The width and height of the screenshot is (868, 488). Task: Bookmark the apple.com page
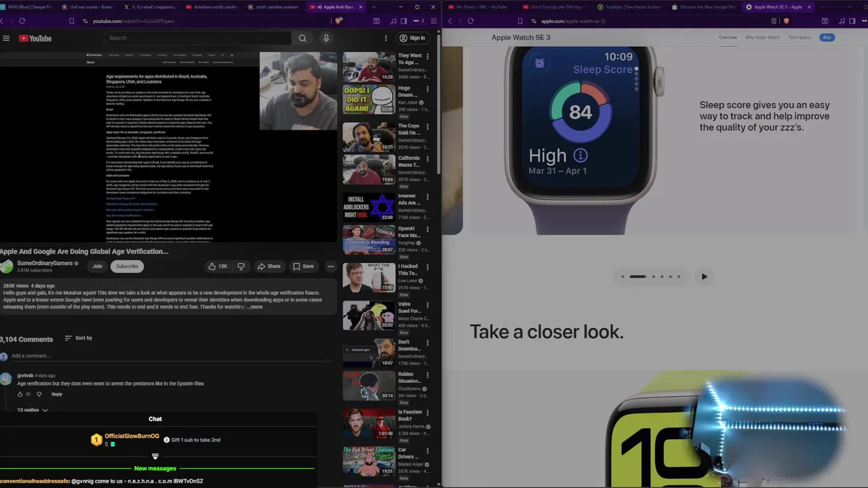(x=520, y=21)
